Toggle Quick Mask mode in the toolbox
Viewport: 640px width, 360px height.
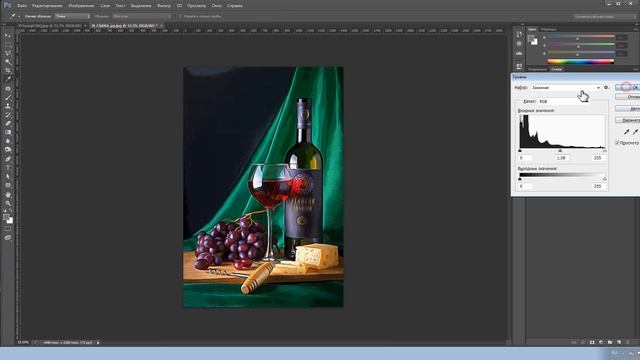[x=8, y=229]
